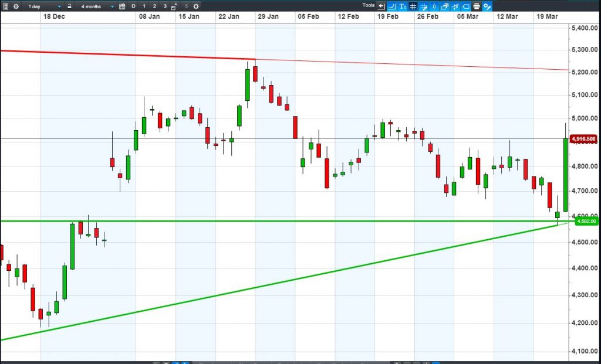The image size is (601, 364).
Task: Click the 4,200.00 price axis label
Action: coord(584,322)
